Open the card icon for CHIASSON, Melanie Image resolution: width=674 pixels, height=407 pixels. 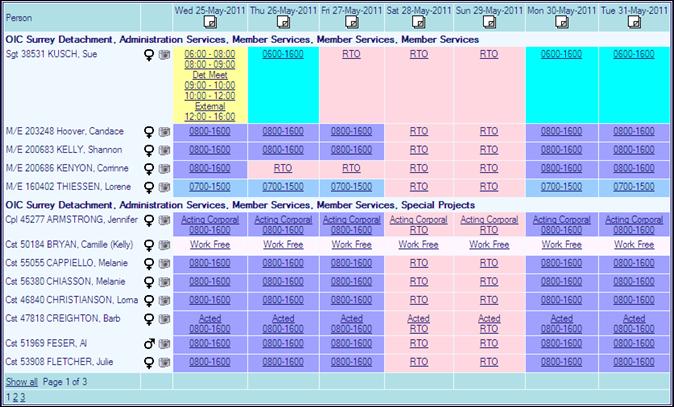tap(164, 282)
